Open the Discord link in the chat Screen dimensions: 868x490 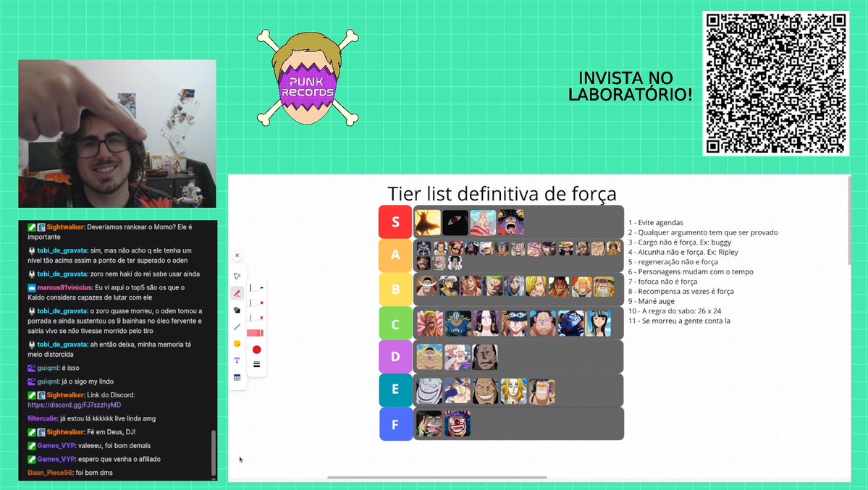[74, 405]
